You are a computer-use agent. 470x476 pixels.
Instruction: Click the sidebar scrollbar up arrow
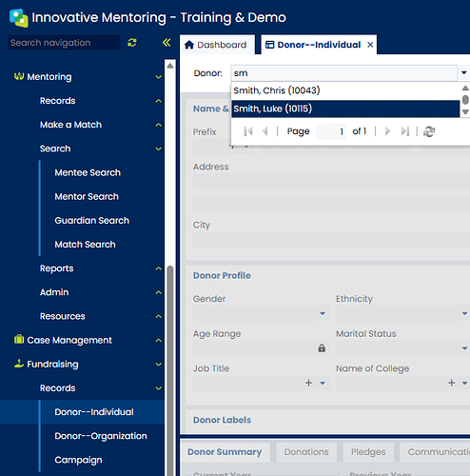click(170, 66)
